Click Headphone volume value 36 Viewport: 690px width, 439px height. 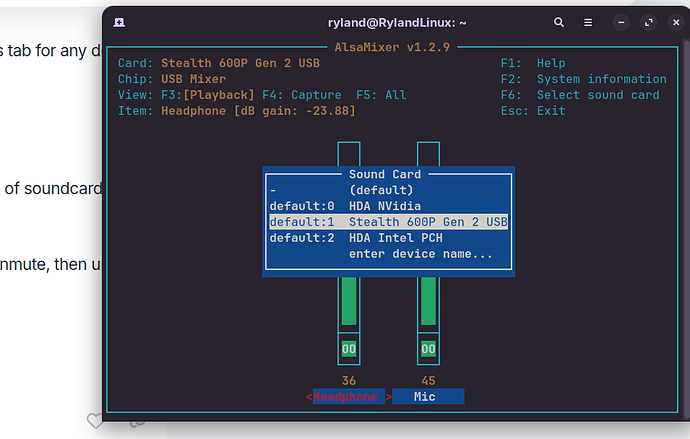(349, 380)
